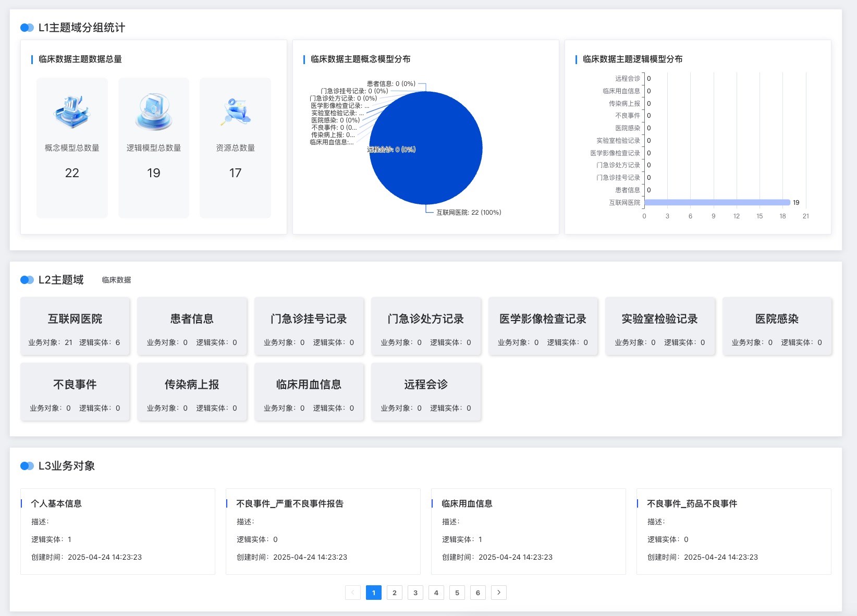Select the 临床用血信息 L3 business object card
The image size is (857, 616).
[x=529, y=532]
